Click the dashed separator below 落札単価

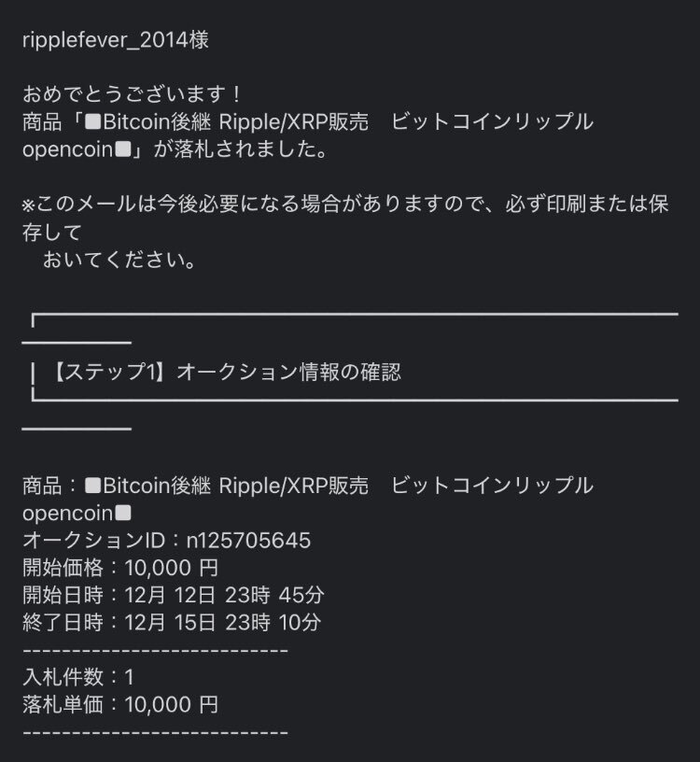pos(156,732)
